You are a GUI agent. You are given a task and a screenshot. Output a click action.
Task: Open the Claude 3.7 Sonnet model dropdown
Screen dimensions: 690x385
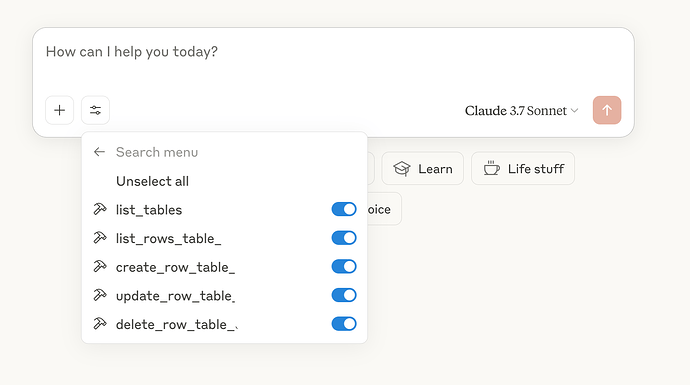[521, 110]
